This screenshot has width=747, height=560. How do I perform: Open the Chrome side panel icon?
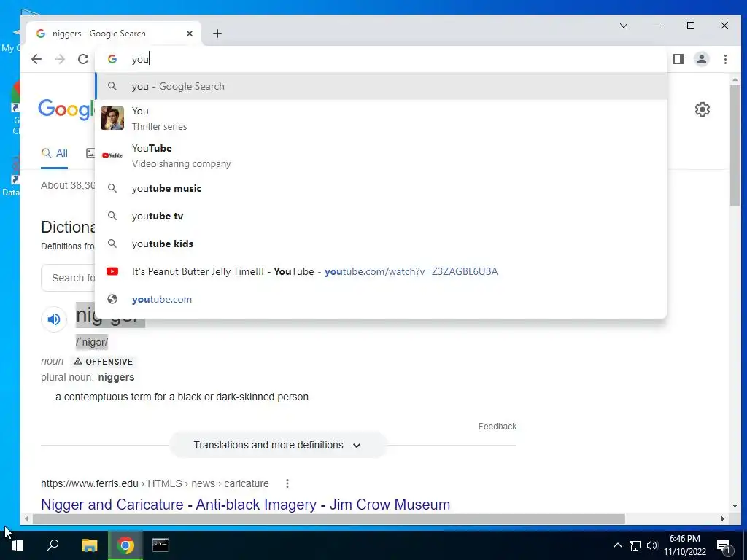678,59
